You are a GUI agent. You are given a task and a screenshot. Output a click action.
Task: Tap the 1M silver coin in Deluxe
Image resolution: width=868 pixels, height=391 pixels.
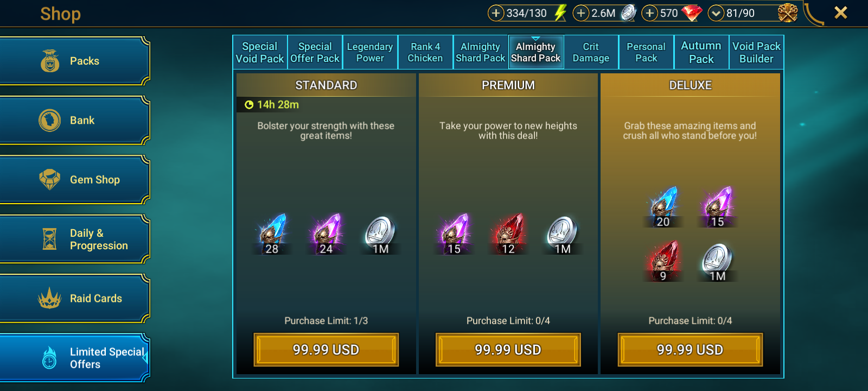pyautogui.click(x=717, y=262)
